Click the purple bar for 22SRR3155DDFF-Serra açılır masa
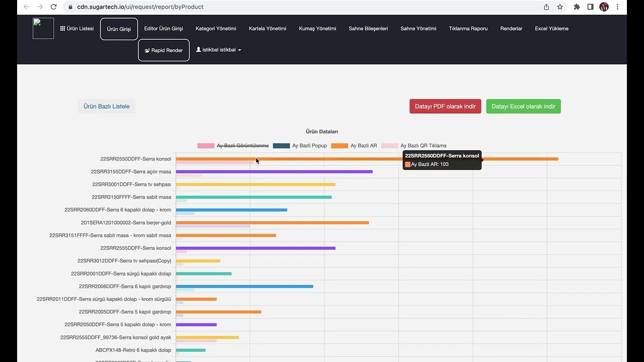Image resolution: width=644 pixels, height=362 pixels. tap(274, 172)
